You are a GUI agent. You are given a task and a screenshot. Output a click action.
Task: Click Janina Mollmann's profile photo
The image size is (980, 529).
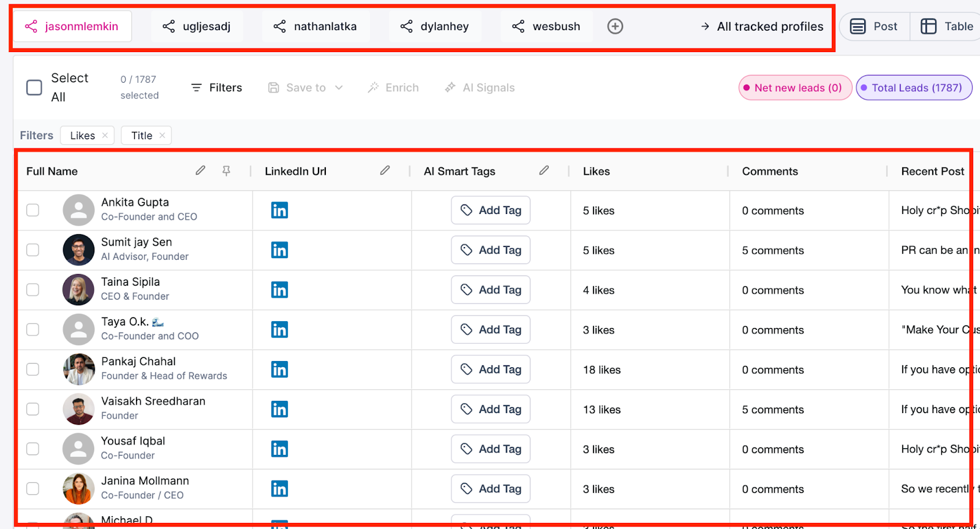click(x=78, y=489)
